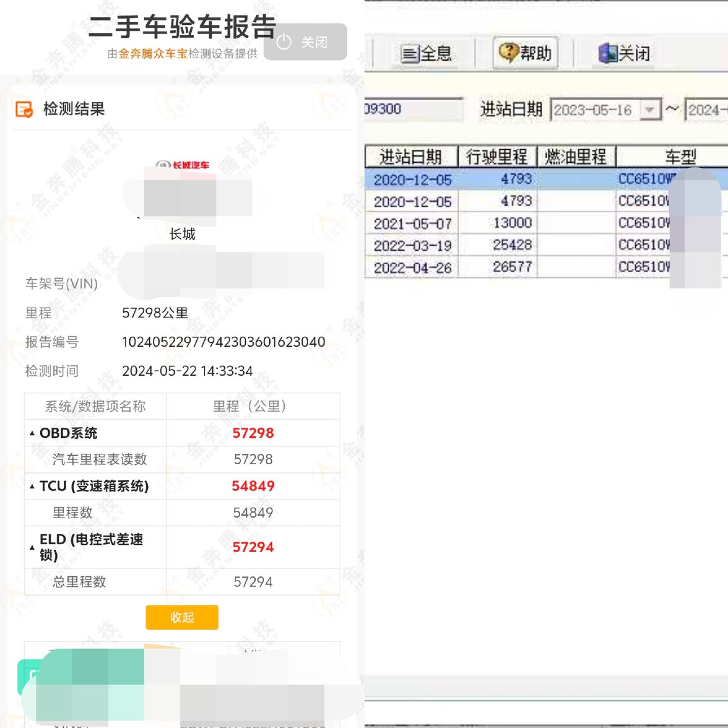Image resolution: width=728 pixels, height=728 pixels.
Task: Click mileage value 13000
Action: [x=513, y=223]
